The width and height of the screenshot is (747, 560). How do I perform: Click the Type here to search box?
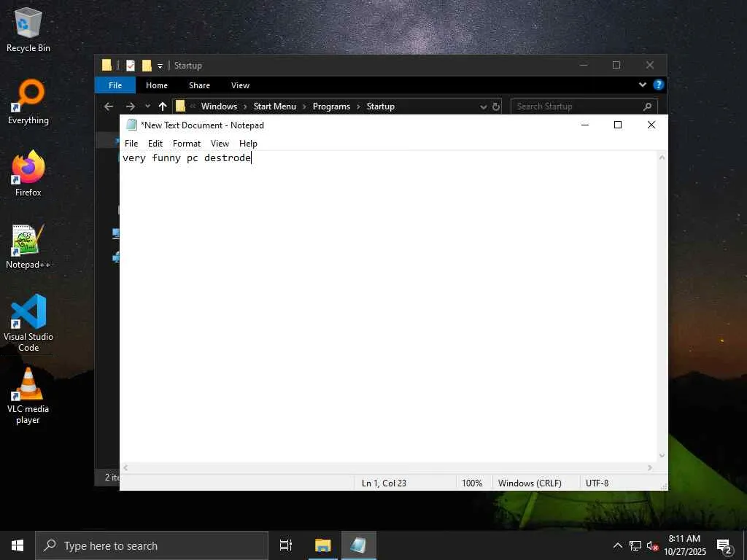click(152, 545)
